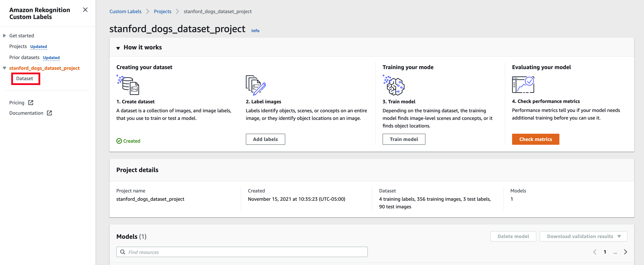This screenshot has height=265, width=644.
Task: Click '4. Check performance metrics' step title
Action: click(546, 101)
